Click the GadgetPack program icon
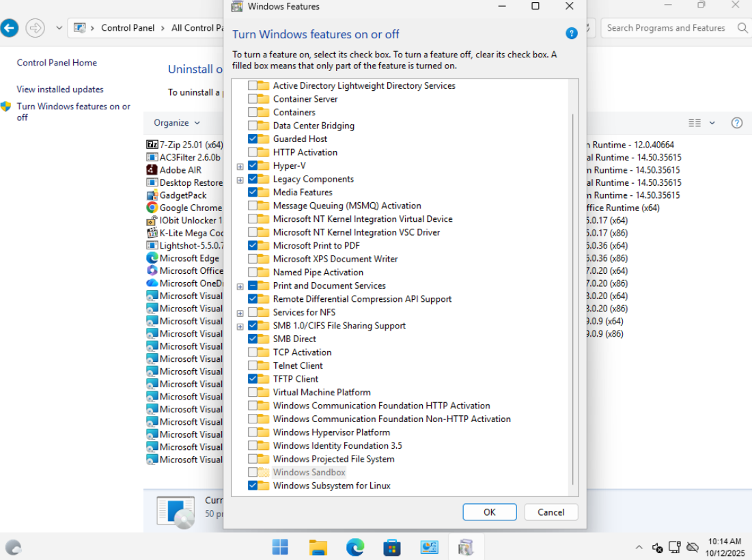 click(152, 195)
